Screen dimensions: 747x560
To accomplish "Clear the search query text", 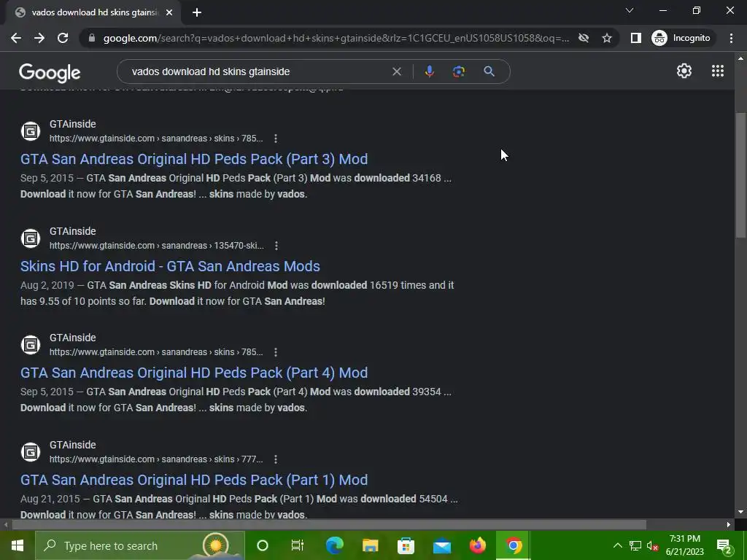I will coord(396,71).
